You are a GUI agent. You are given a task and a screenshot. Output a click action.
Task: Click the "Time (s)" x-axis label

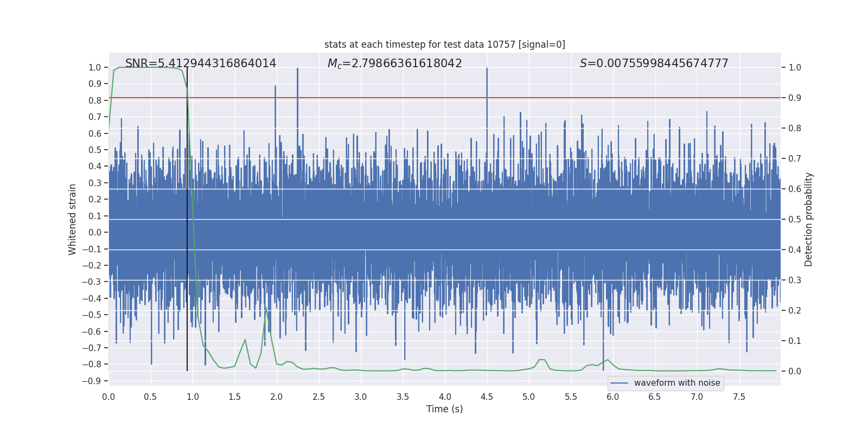(444, 409)
